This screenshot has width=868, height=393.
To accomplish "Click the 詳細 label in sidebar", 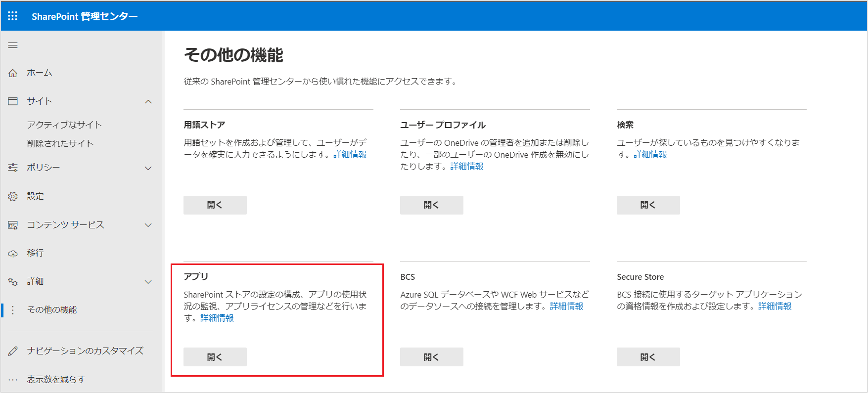I will (35, 281).
